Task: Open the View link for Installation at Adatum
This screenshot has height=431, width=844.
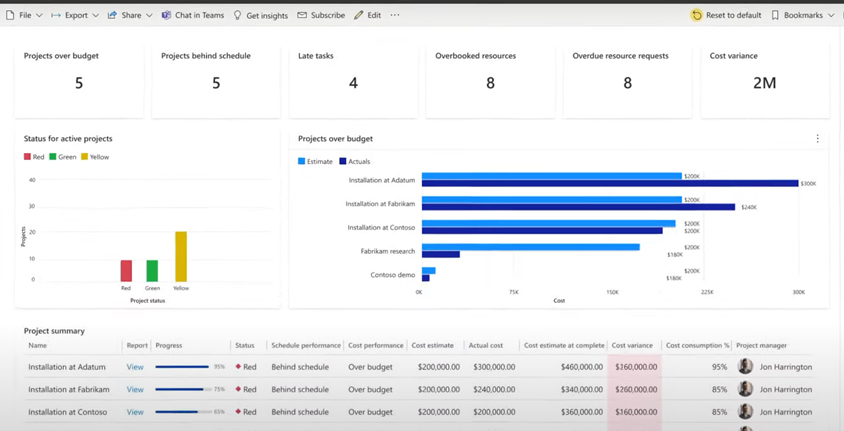Action: (x=135, y=367)
